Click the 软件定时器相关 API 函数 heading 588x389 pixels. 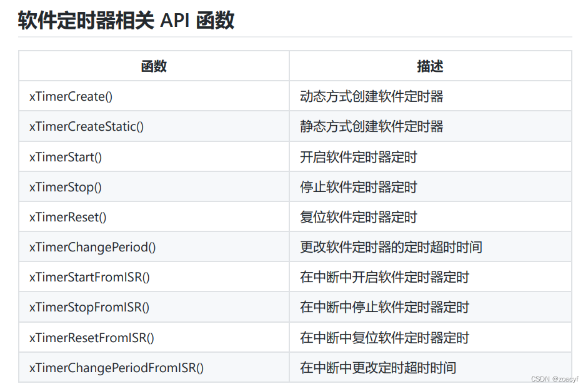pyautogui.click(x=126, y=20)
